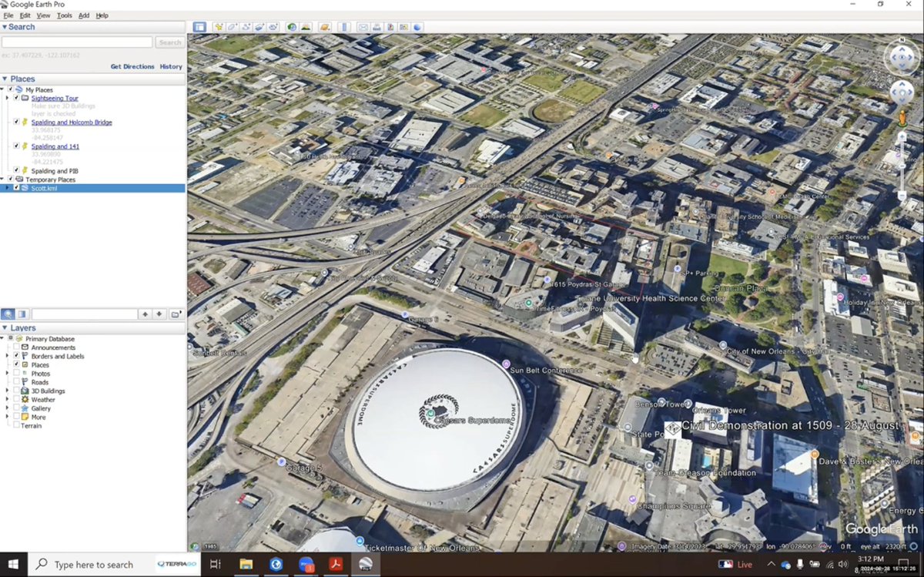
Task: Enable the Terrain layer checkbox
Action: coord(17,425)
